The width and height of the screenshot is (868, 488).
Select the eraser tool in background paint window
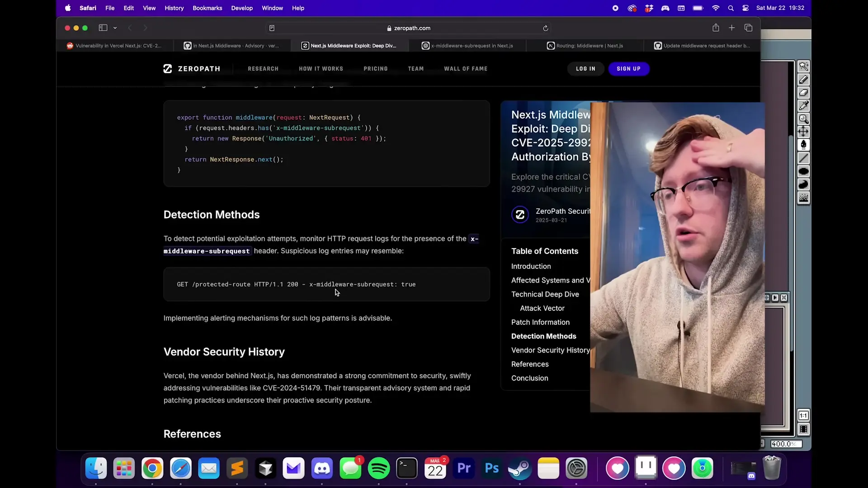coord(803,93)
